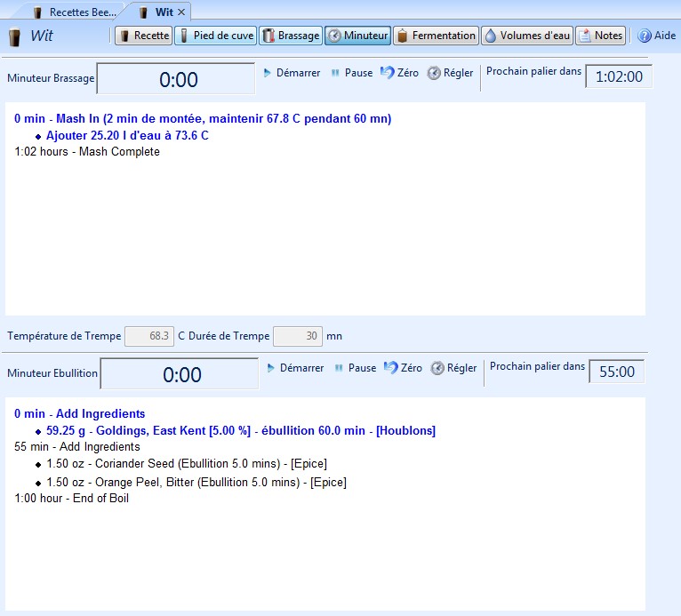Click the Durée de Trempe field
The image size is (681, 616).
[297, 336]
